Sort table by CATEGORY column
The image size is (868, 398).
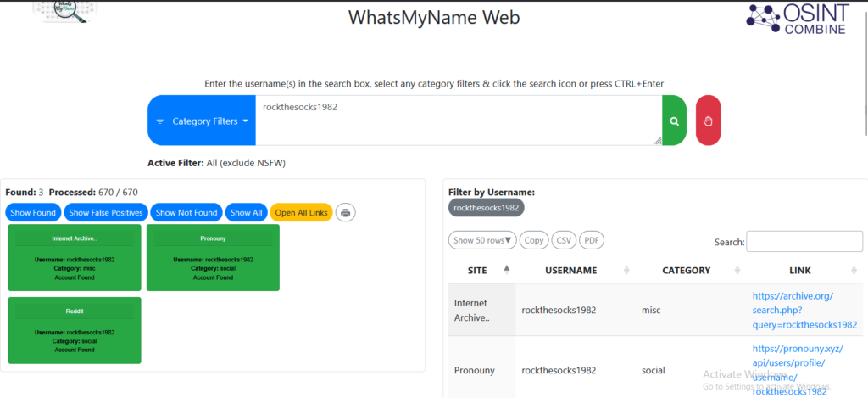[690, 271]
